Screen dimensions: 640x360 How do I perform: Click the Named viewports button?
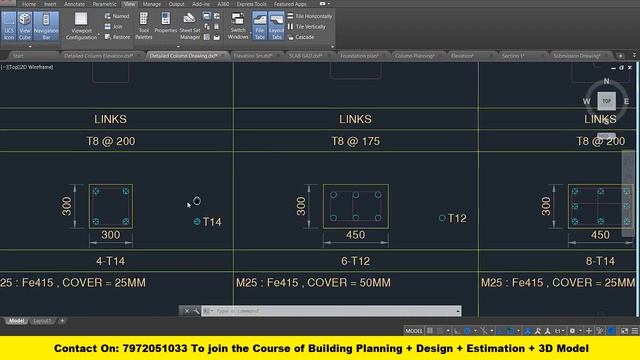(x=117, y=16)
